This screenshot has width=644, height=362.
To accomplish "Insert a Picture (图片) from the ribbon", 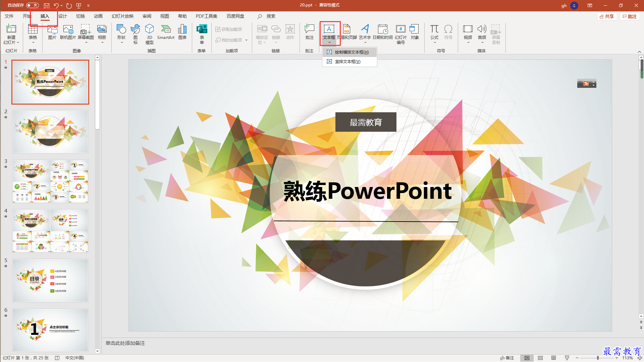I will coord(52,32).
